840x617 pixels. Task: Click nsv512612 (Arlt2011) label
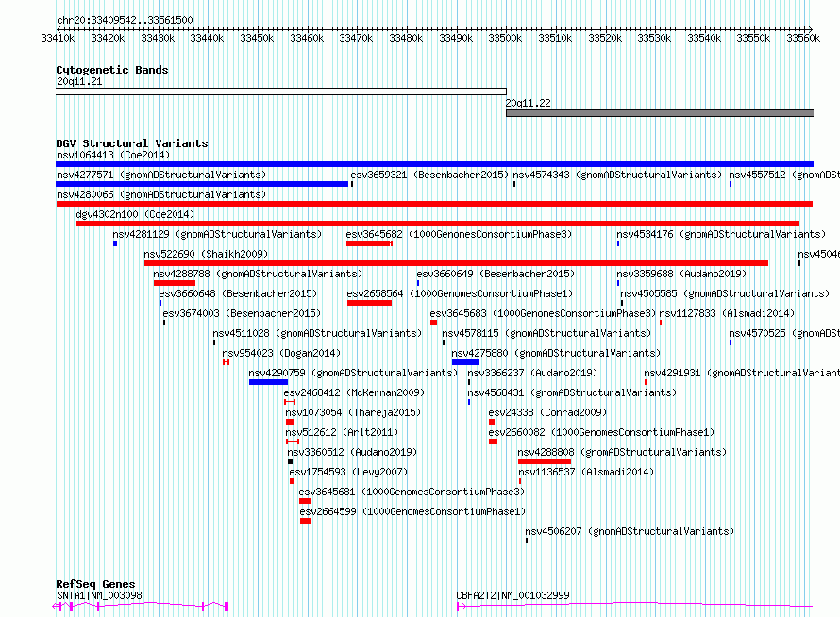tap(342, 433)
